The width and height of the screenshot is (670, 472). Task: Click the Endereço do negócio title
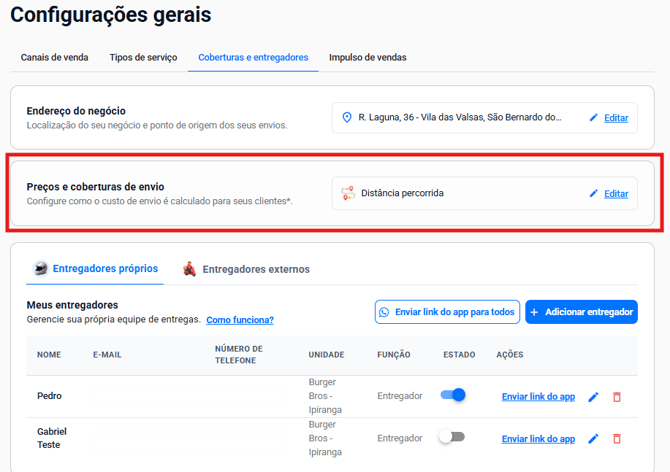click(x=76, y=111)
